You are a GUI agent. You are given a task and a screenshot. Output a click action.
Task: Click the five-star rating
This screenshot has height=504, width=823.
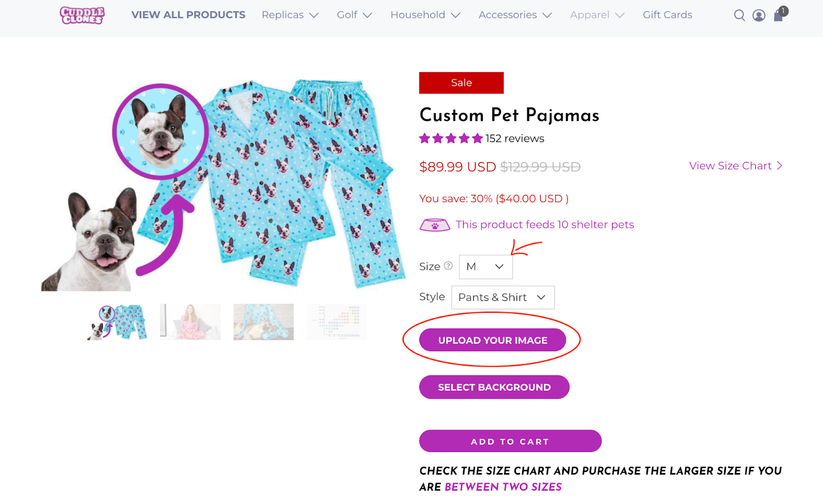(x=451, y=138)
